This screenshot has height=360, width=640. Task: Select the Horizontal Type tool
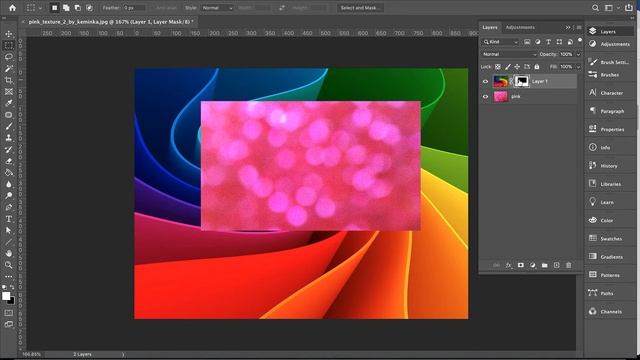(9, 219)
